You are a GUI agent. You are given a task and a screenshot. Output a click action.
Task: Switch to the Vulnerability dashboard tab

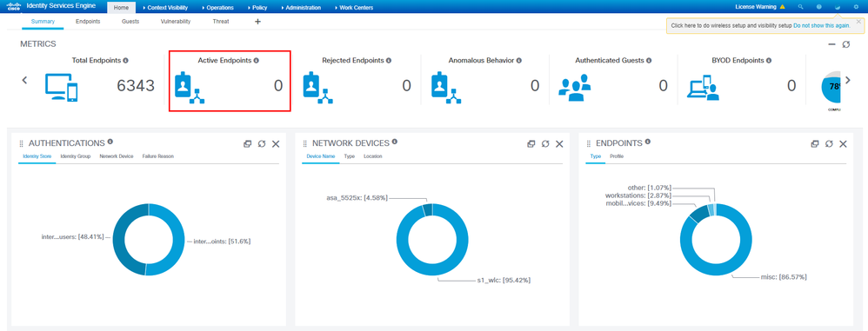[176, 22]
